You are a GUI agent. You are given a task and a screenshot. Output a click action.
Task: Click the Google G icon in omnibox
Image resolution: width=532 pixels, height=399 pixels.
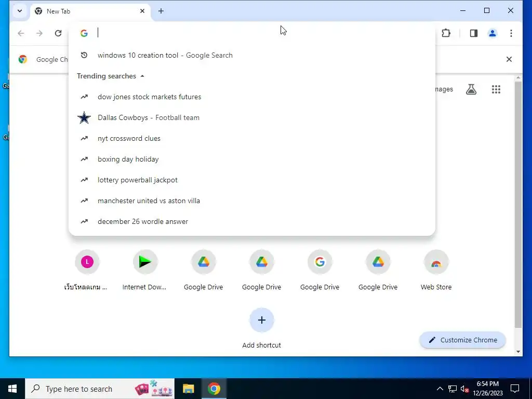coord(84,33)
